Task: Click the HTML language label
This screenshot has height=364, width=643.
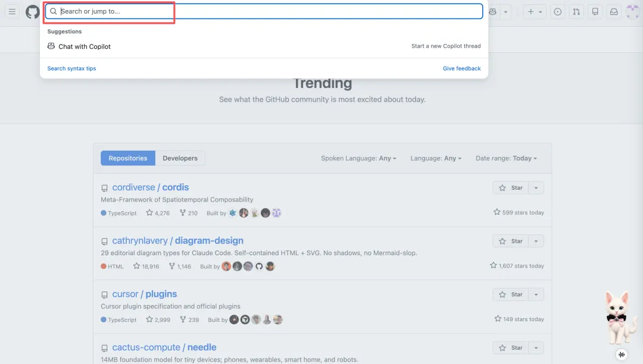Action: 112,266
